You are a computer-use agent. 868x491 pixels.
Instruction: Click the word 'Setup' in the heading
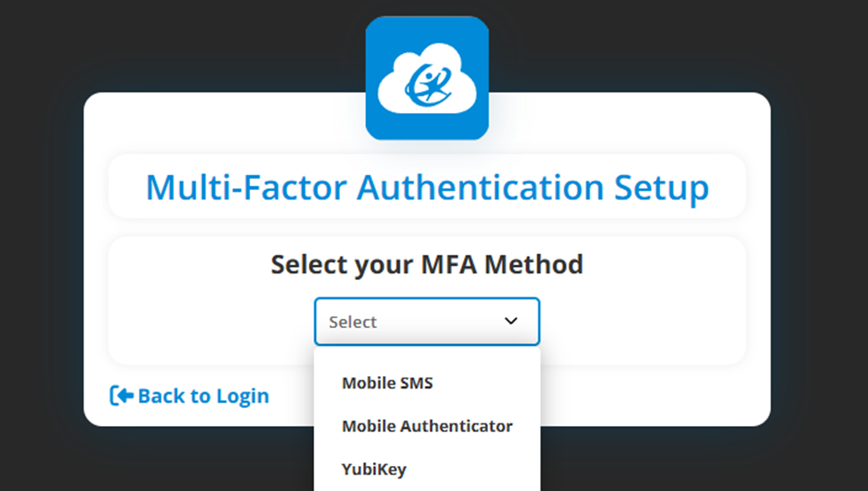pyautogui.click(x=661, y=188)
